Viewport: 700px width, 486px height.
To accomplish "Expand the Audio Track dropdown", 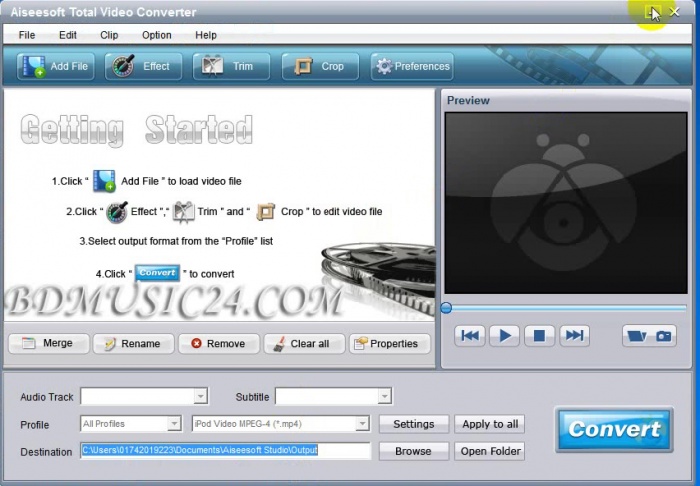I will coord(200,397).
